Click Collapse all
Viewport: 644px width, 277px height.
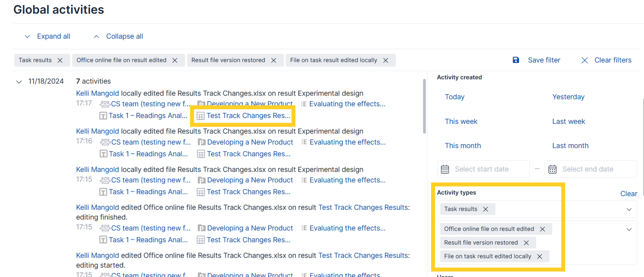click(124, 36)
